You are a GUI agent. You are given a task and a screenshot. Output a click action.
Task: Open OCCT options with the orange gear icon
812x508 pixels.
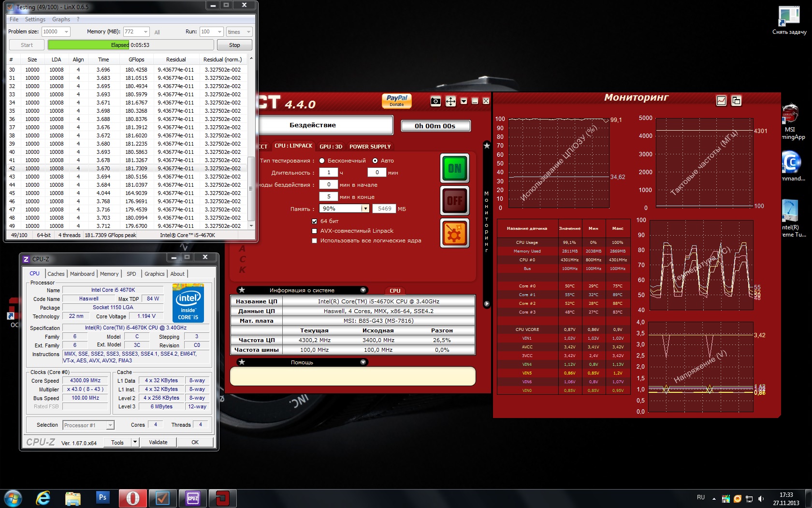pos(455,233)
